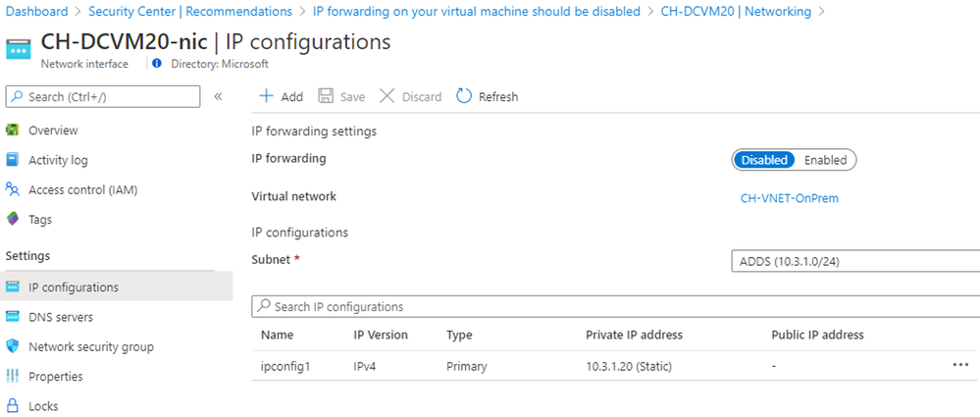
Task: Open DNS servers settings page
Action: point(61,317)
